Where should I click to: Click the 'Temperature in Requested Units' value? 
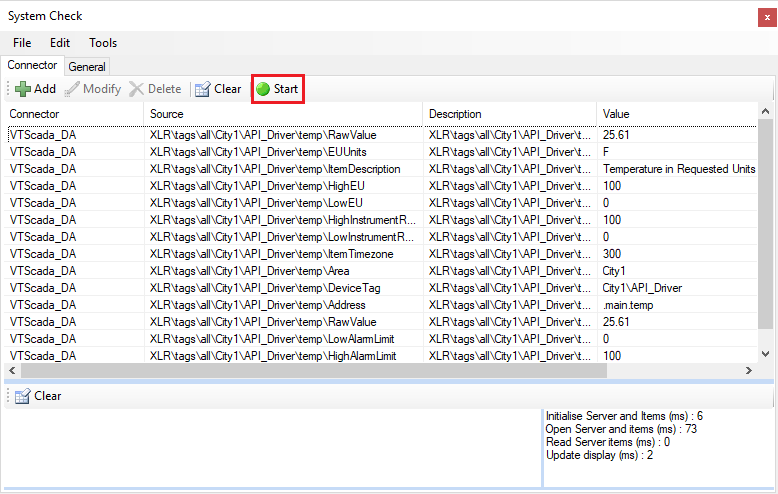[x=679, y=169]
